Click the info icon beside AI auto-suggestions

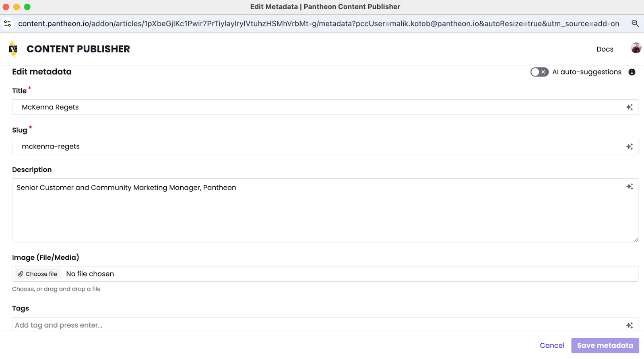click(632, 72)
